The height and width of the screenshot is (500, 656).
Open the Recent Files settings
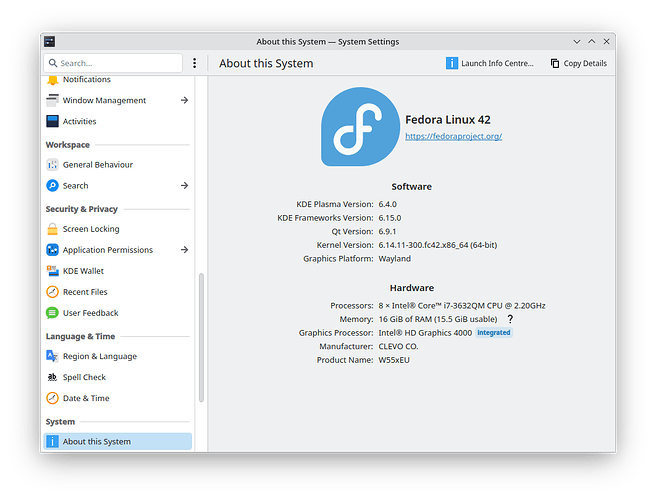[118, 292]
